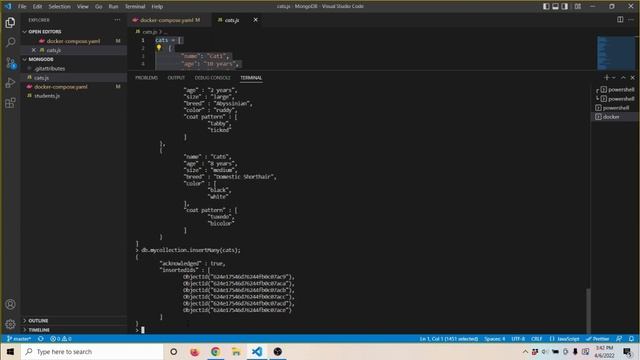Select the third powershell terminal

[x=615, y=108]
